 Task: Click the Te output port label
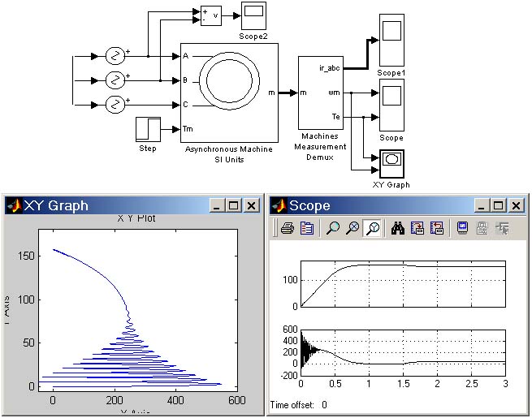coord(335,117)
